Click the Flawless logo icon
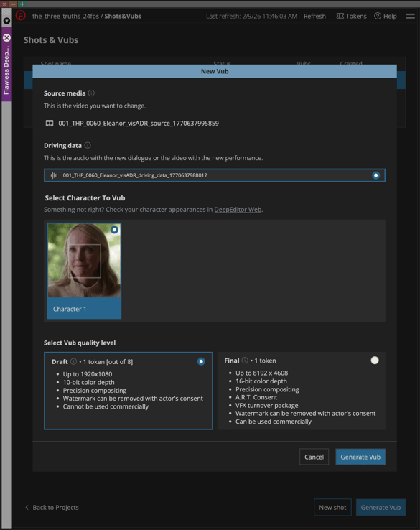The height and width of the screenshot is (530, 420). 21,16
